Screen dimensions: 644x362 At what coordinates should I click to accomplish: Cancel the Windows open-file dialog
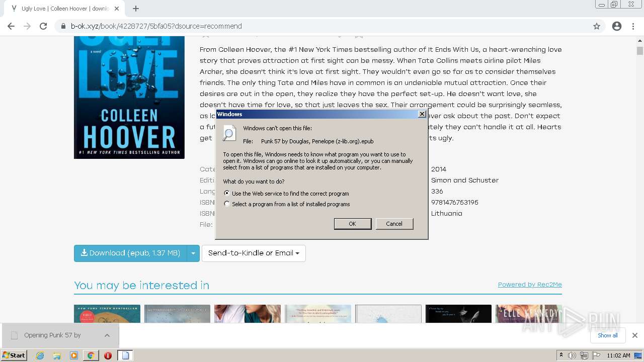pos(394,224)
